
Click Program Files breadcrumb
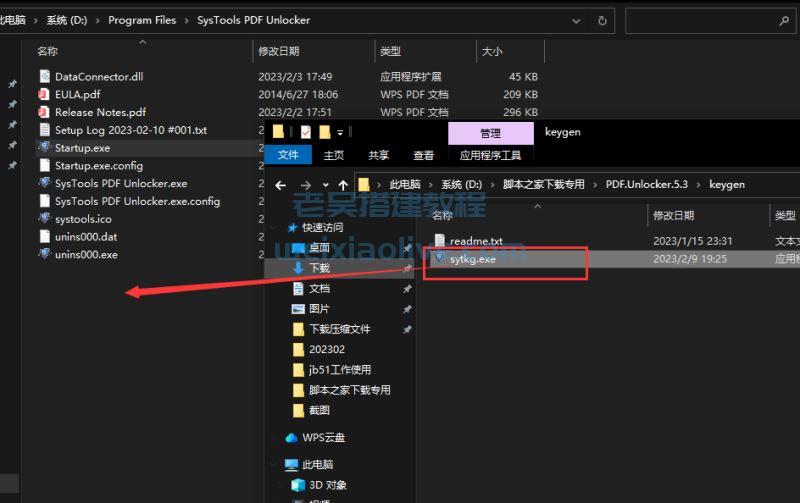(x=142, y=20)
